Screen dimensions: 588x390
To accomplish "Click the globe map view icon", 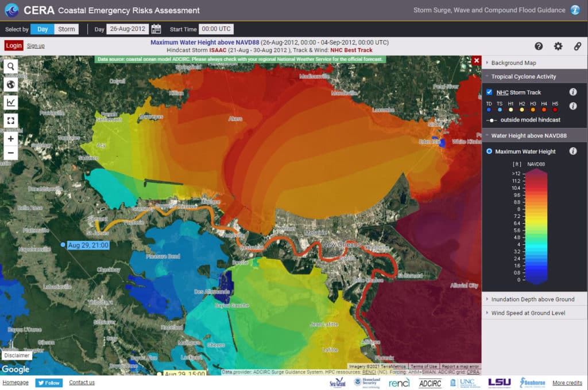I will pyautogui.click(x=11, y=84).
